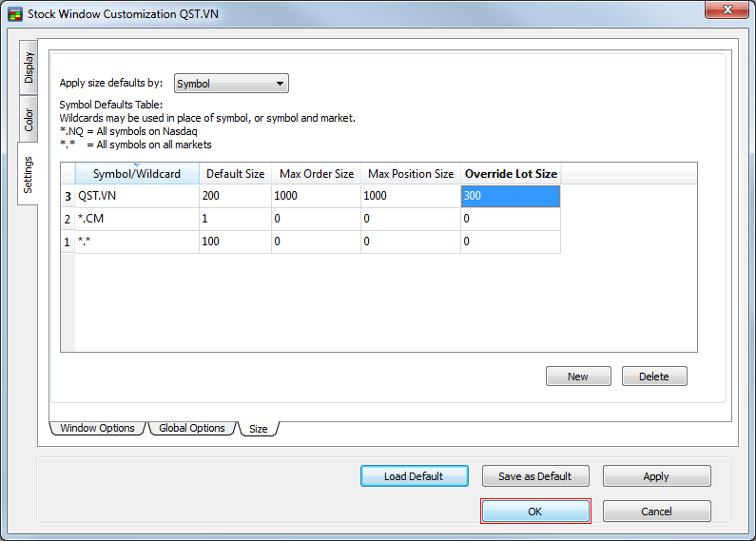Viewport: 756px width, 541px height.
Task: Edit Default Size cell for QST.VN
Action: point(234,196)
